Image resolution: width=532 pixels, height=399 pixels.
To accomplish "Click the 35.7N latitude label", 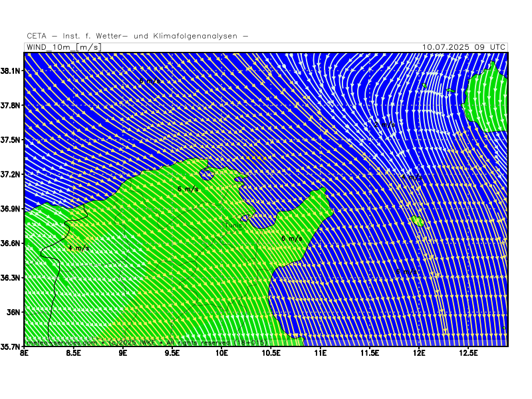I will click(x=10, y=346).
